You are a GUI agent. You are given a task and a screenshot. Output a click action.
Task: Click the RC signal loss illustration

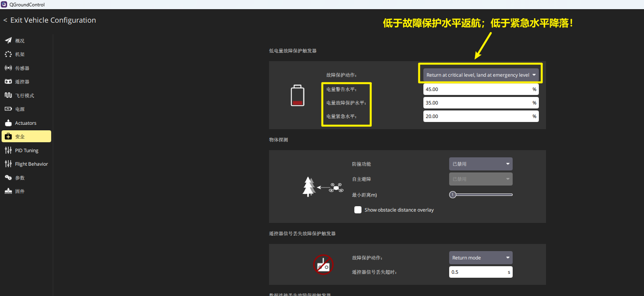[323, 265]
